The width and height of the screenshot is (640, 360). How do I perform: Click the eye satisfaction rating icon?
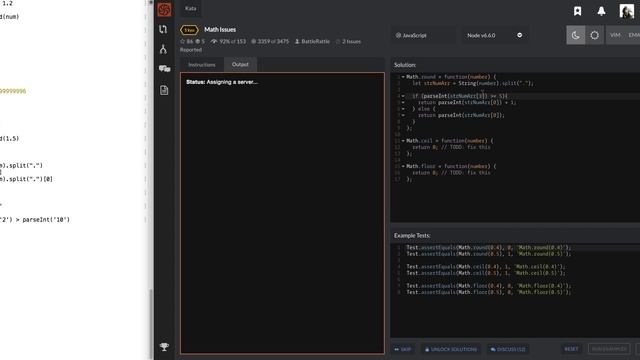213,41
